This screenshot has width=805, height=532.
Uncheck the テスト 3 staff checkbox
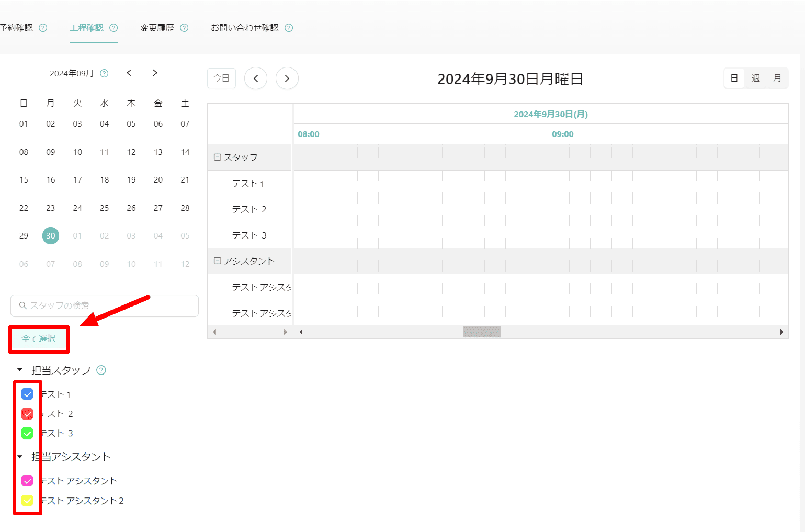[x=27, y=433]
